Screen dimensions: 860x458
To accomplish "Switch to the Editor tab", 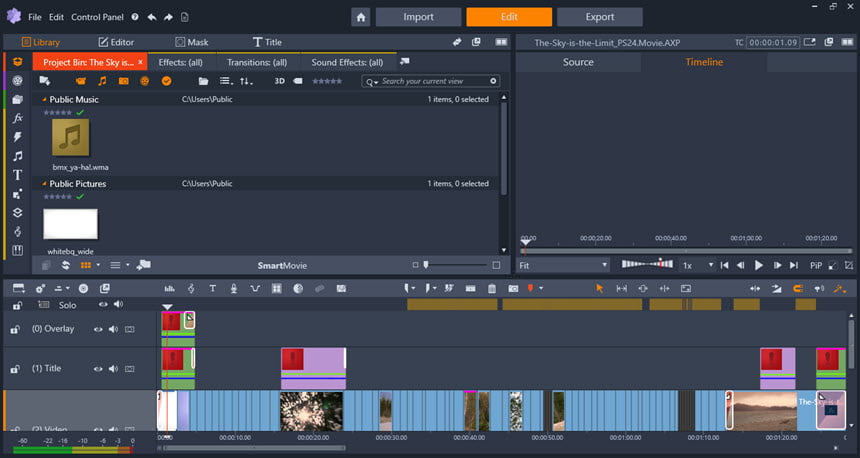I will (116, 42).
